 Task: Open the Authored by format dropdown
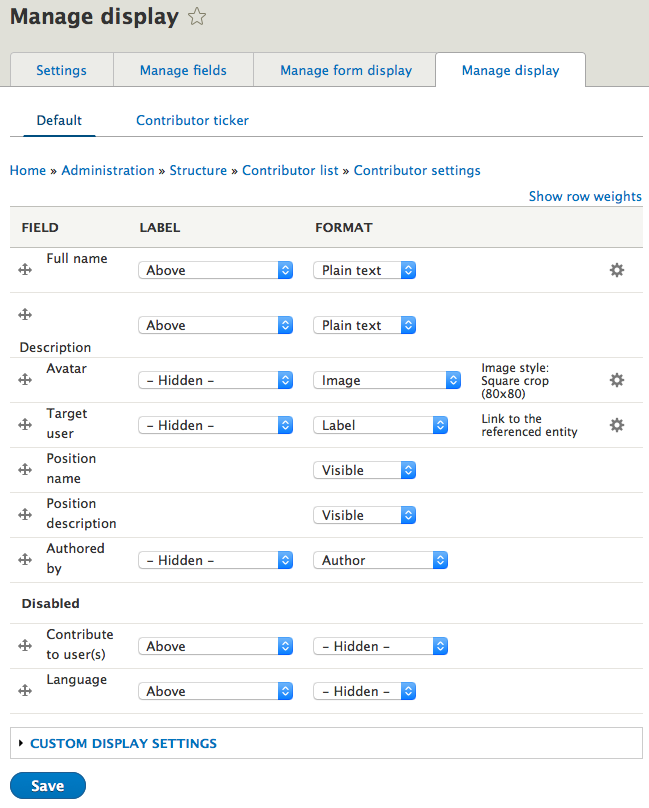pos(380,560)
